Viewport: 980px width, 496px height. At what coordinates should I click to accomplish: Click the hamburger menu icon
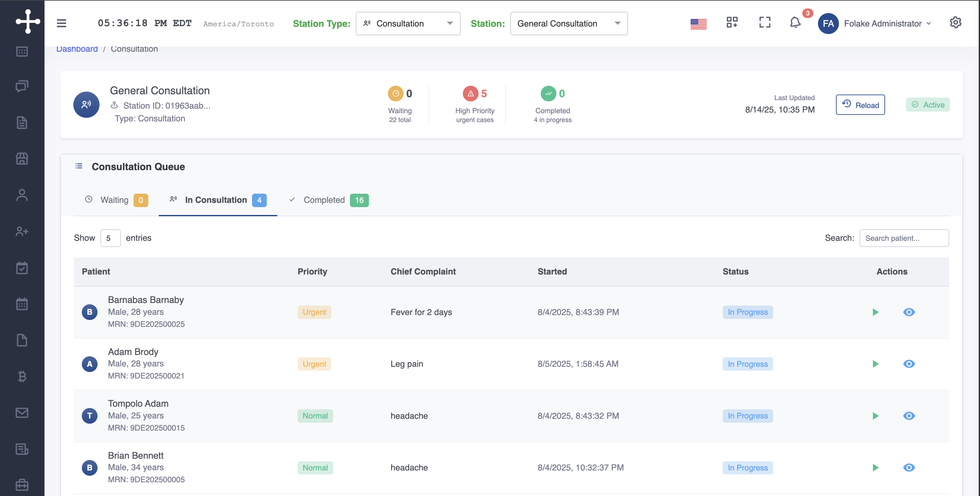pyautogui.click(x=61, y=24)
